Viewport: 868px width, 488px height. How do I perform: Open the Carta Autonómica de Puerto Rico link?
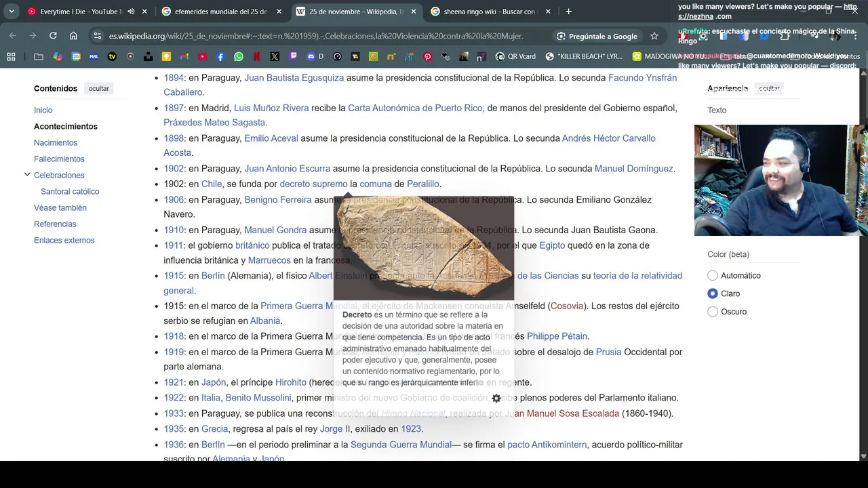pos(415,108)
